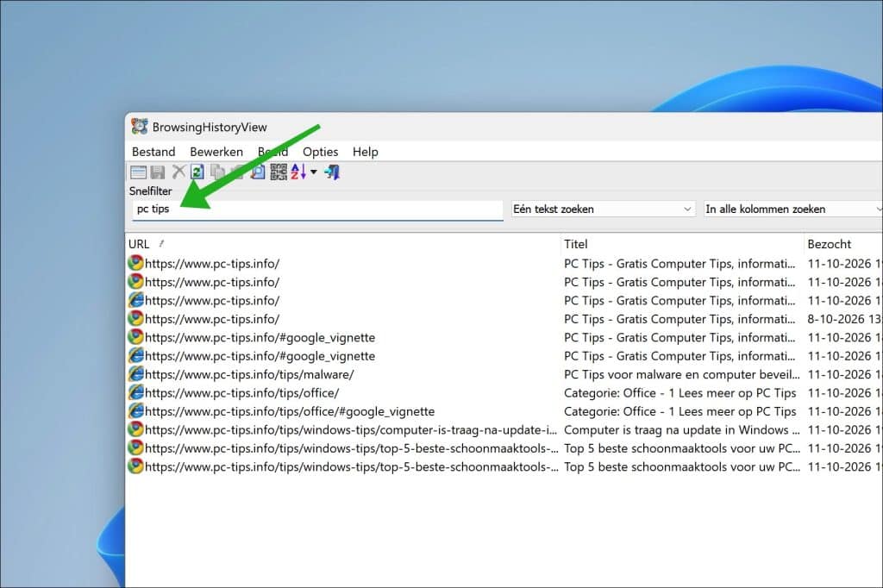Screen dimensions: 883x588
Task: Click the Delete X toolbar icon
Action: pos(178,172)
